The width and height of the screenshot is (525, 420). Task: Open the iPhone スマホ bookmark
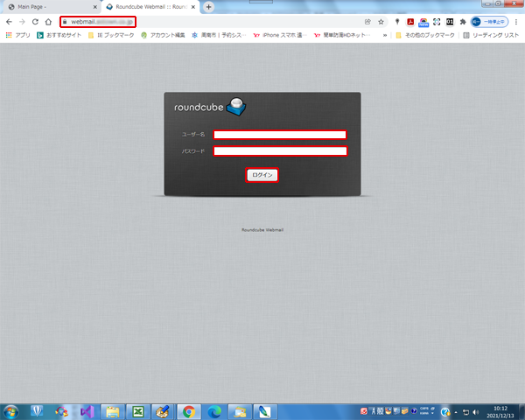280,35
